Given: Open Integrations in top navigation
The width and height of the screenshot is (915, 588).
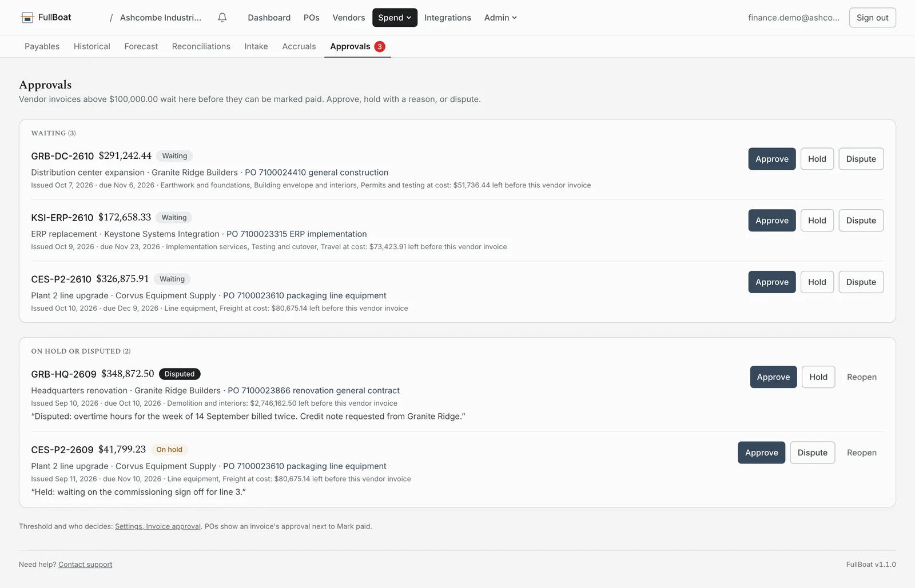Looking at the screenshot, I should [x=448, y=18].
